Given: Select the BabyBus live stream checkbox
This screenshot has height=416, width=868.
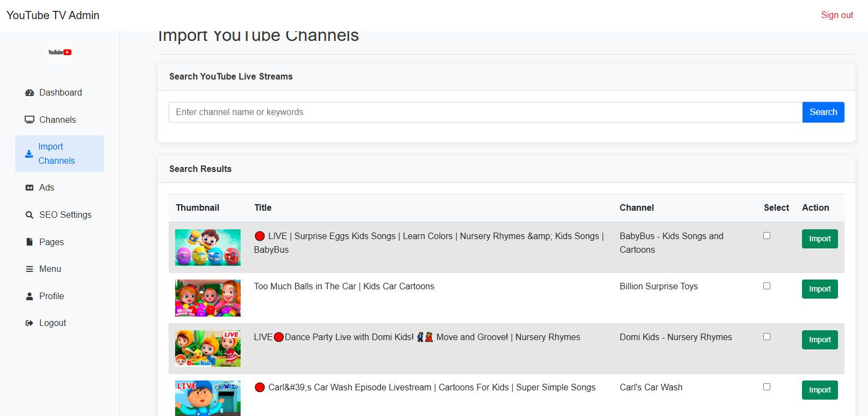Looking at the screenshot, I should 767,236.
